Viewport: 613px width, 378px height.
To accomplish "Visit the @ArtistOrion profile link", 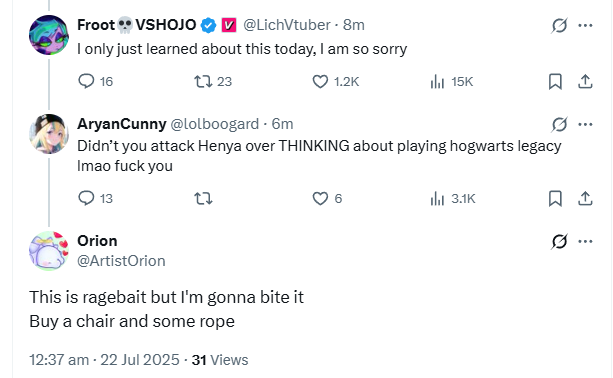I will [121, 261].
